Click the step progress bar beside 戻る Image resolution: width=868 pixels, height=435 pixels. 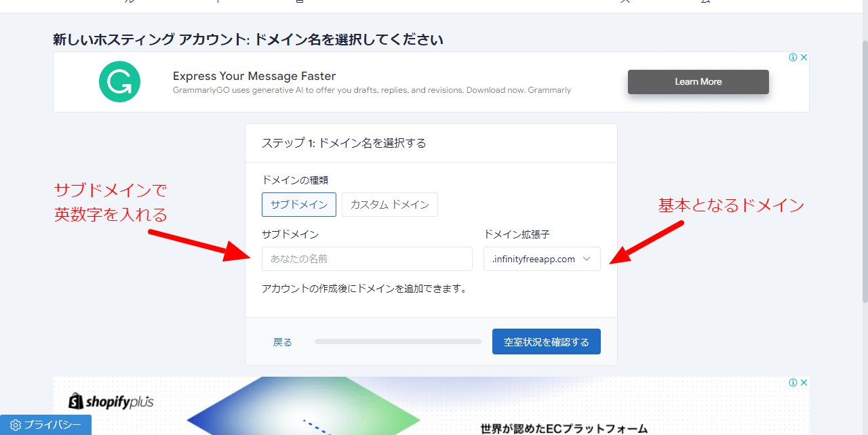(397, 341)
